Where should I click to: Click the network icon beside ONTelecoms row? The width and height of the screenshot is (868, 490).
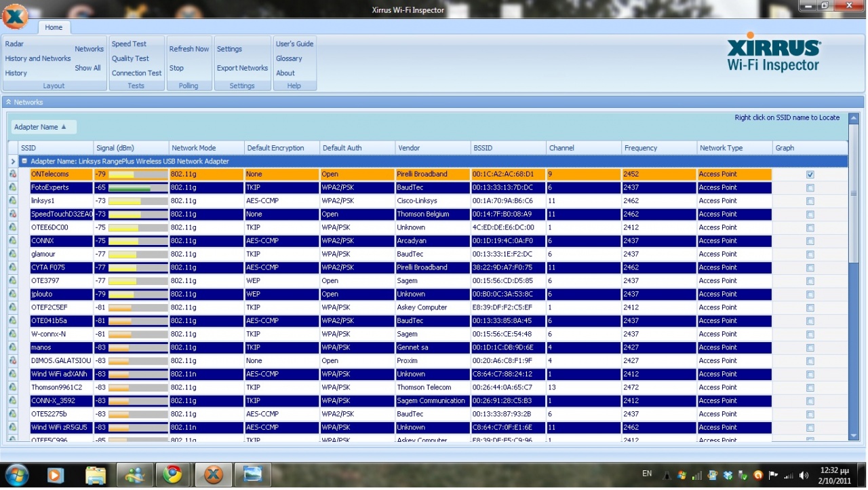pos(12,174)
